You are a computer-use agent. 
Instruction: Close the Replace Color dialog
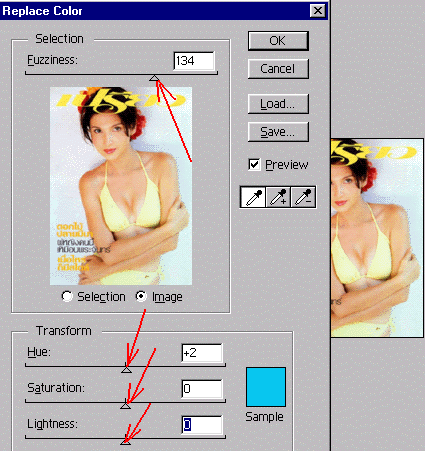pyautogui.click(x=318, y=11)
